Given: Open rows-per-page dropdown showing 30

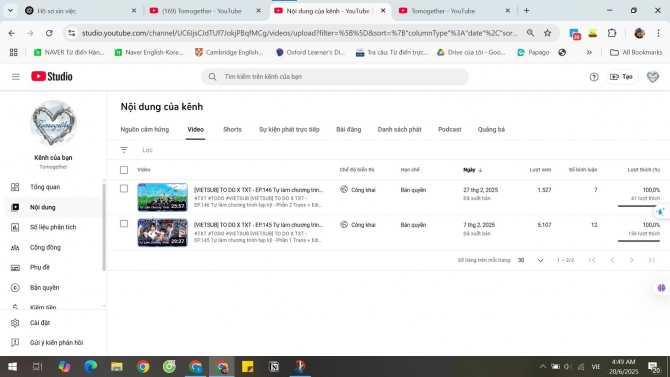Looking at the screenshot, I should 530,260.
